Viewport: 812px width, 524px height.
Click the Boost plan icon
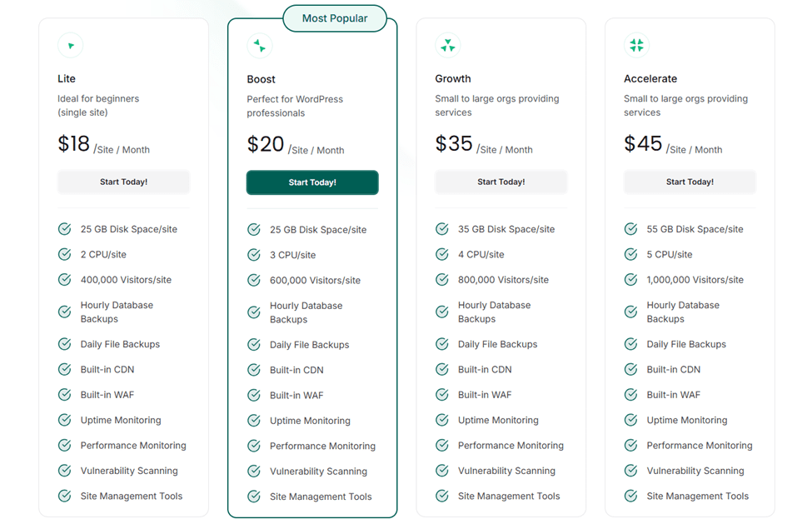click(259, 45)
